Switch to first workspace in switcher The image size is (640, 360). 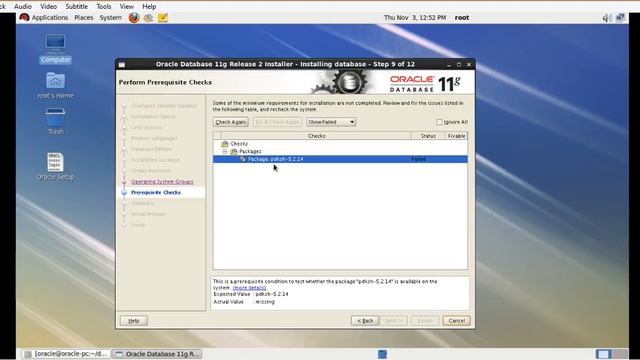click(604, 354)
